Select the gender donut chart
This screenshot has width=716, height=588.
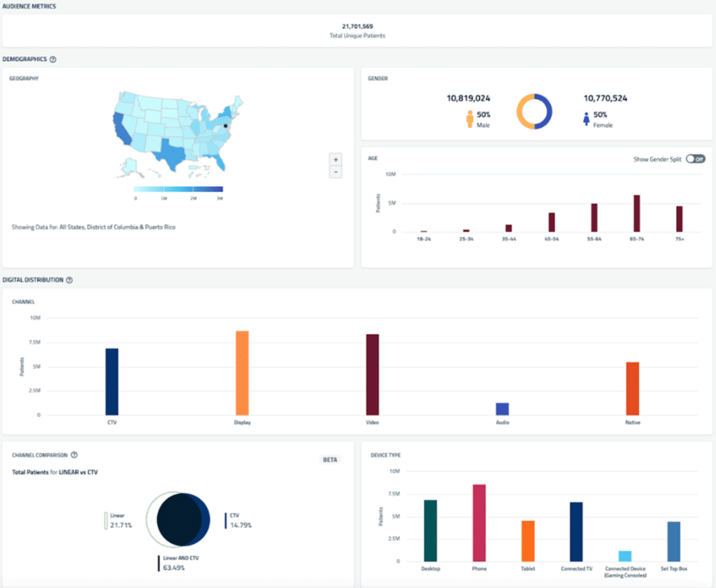tap(534, 111)
